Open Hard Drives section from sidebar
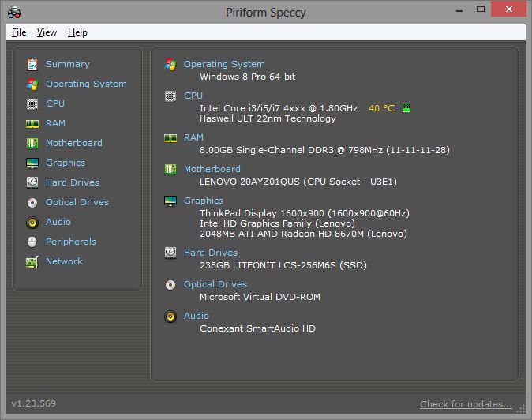The image size is (532, 420). [73, 182]
